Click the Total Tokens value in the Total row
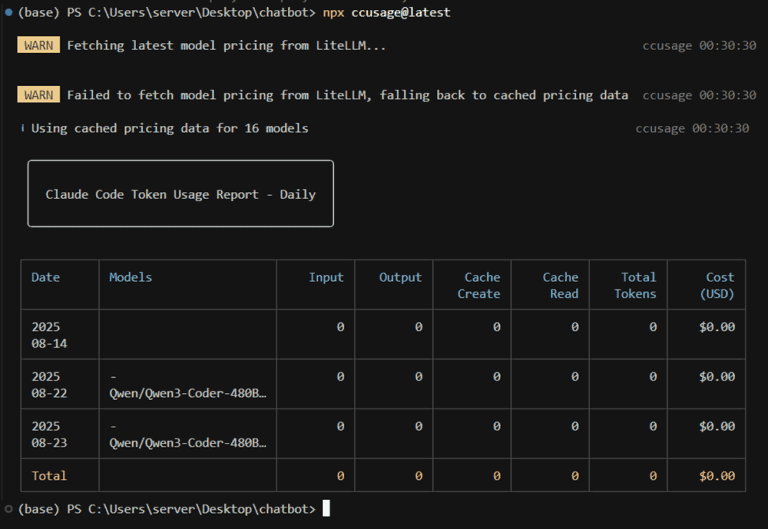 [x=653, y=476]
